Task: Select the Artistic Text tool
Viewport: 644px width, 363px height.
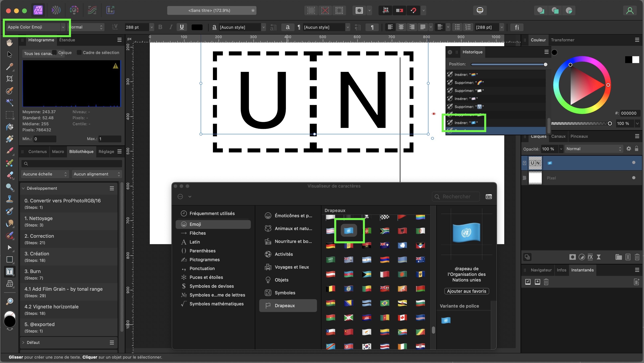Action: (9, 271)
